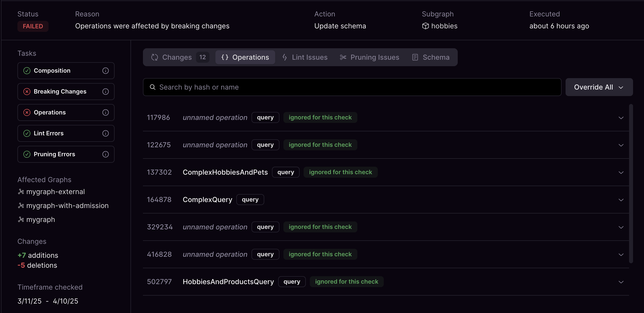Click the refresh icon on the Changes tab

tap(155, 57)
